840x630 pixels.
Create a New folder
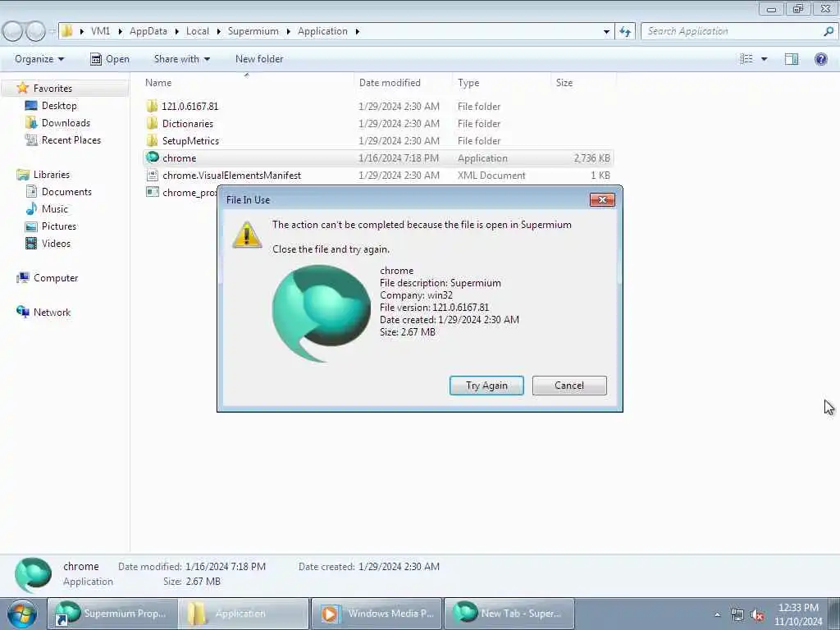(x=259, y=59)
